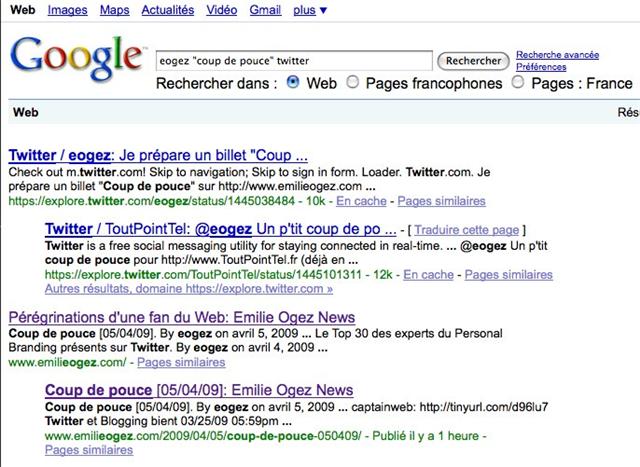This screenshot has width=640, height=467.
Task: Choose the Pages : France radio button
Action: (x=518, y=82)
